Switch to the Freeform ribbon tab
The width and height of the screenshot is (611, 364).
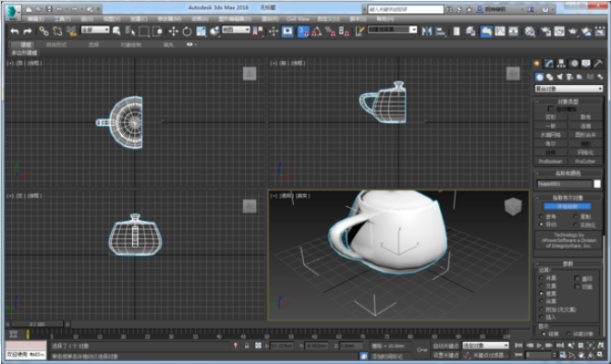(x=56, y=44)
